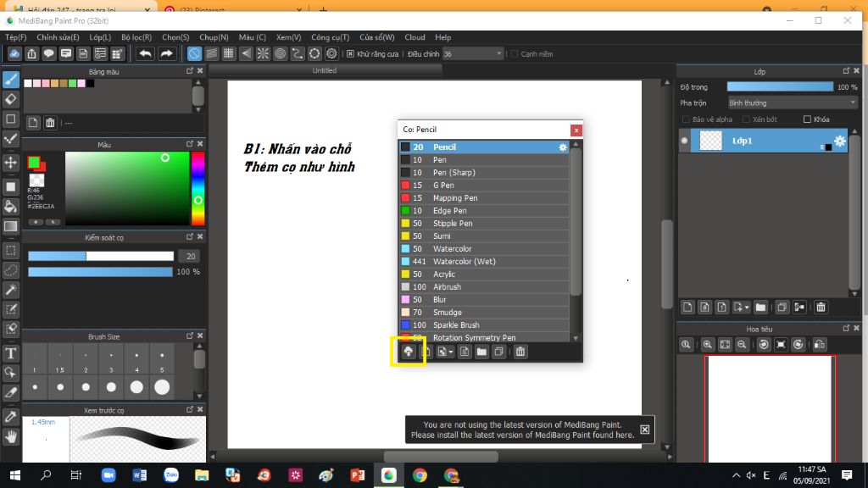Undock the Màu color panel

click(x=190, y=144)
